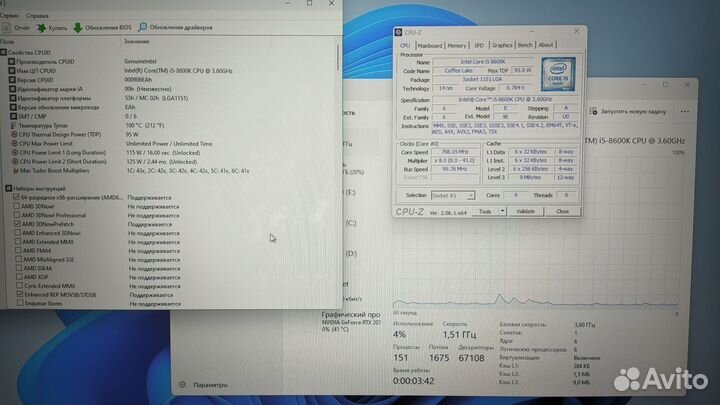720x405 pixels.
Task: Collapse the Наборы инструкций group
Action: [x=9, y=189]
